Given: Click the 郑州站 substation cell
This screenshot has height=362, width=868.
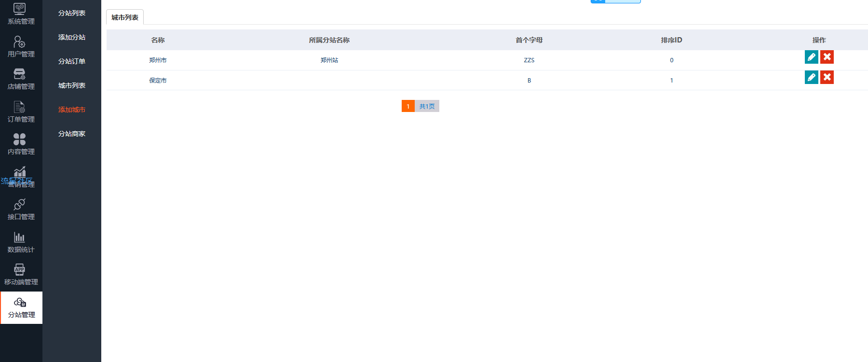Looking at the screenshot, I should (329, 60).
